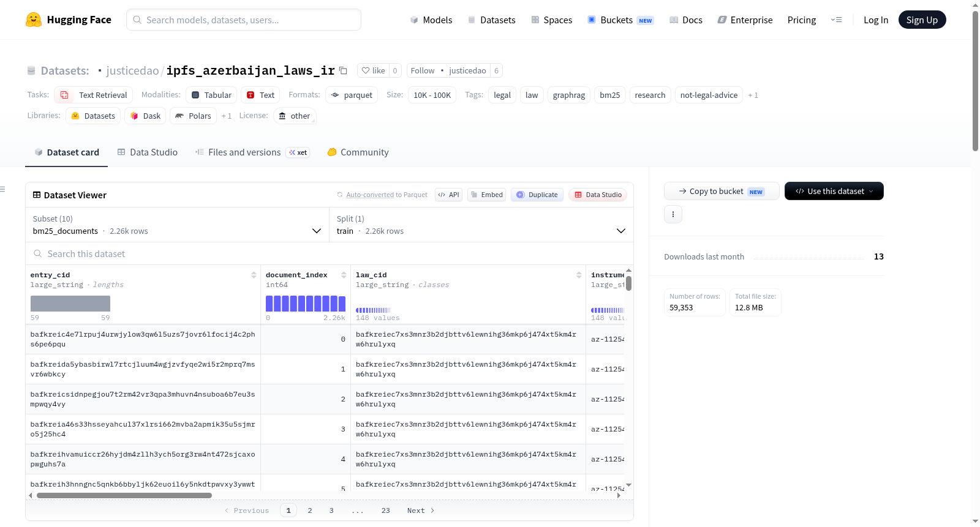The height and width of the screenshot is (527, 980).
Task: Sort the document_index column
Action: click(x=344, y=275)
